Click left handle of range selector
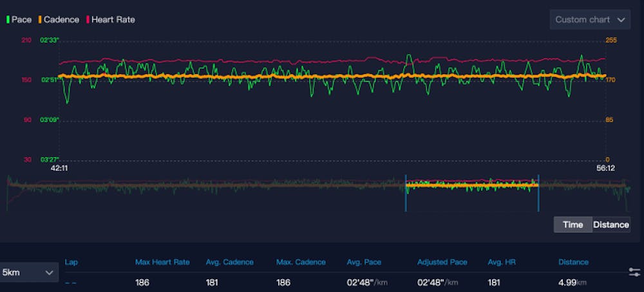644x292 pixels. pyautogui.click(x=406, y=192)
